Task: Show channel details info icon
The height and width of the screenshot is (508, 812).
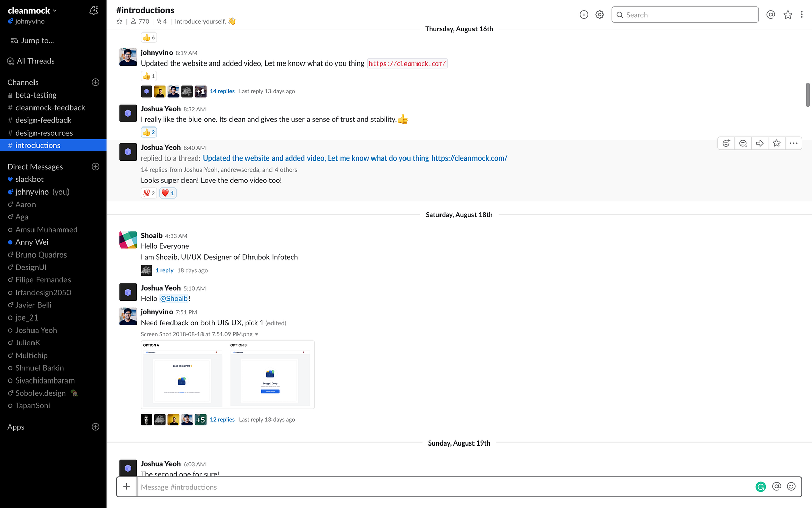Action: (584, 15)
